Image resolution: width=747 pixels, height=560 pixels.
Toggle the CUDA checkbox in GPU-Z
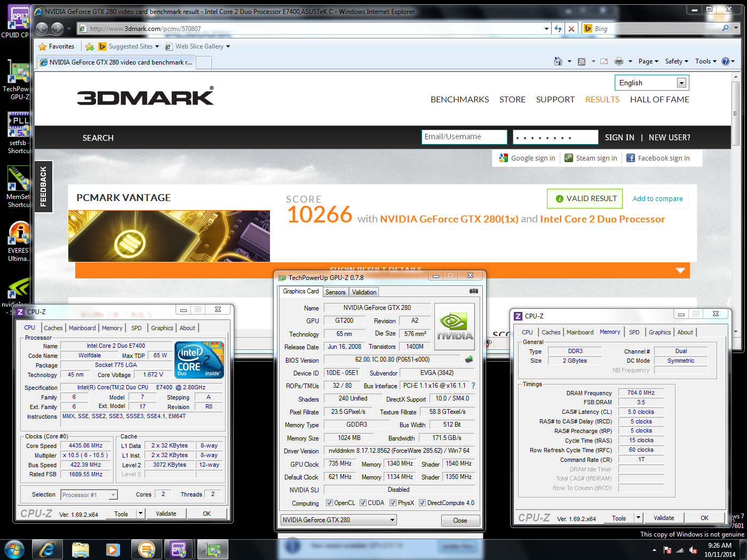(363, 503)
